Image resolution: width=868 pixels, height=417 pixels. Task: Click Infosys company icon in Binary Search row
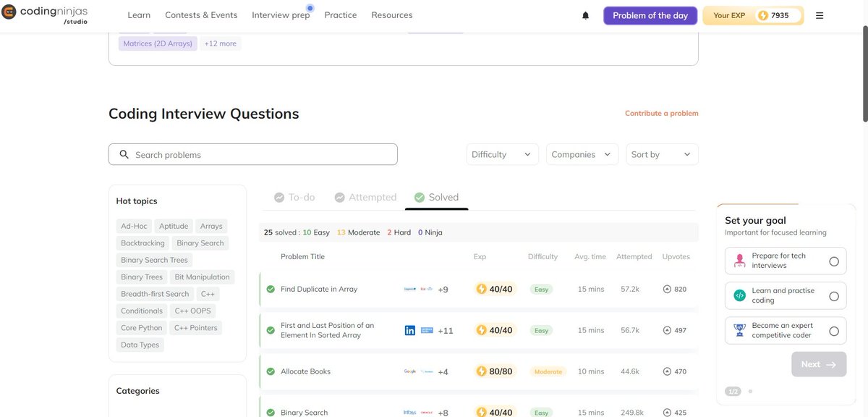[410, 413]
